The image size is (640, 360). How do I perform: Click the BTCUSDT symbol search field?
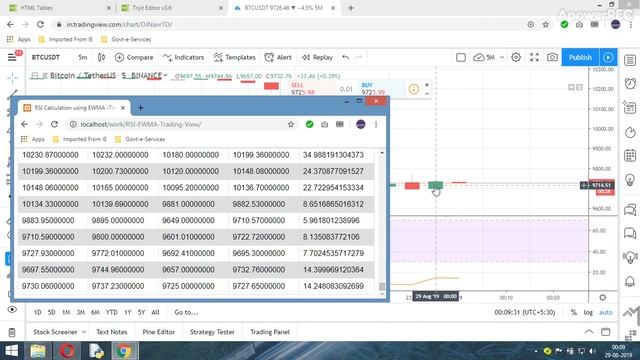[x=46, y=58]
